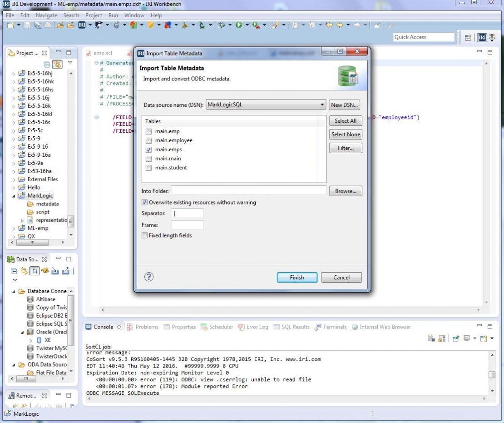Uncheck the main.emps table checkbox
504x423 pixels.
click(148, 149)
